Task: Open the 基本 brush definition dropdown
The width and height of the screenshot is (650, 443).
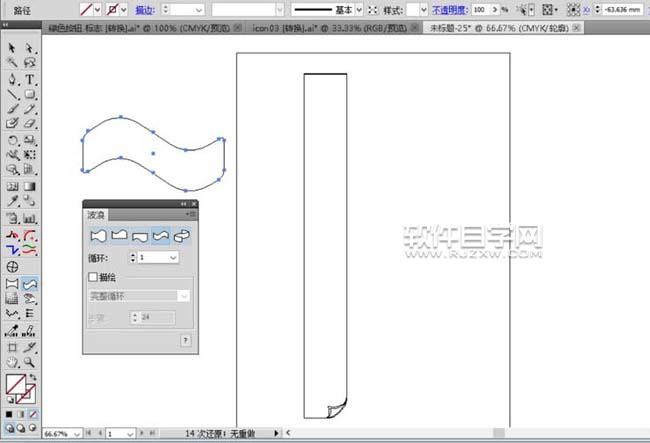Action: 359,10
